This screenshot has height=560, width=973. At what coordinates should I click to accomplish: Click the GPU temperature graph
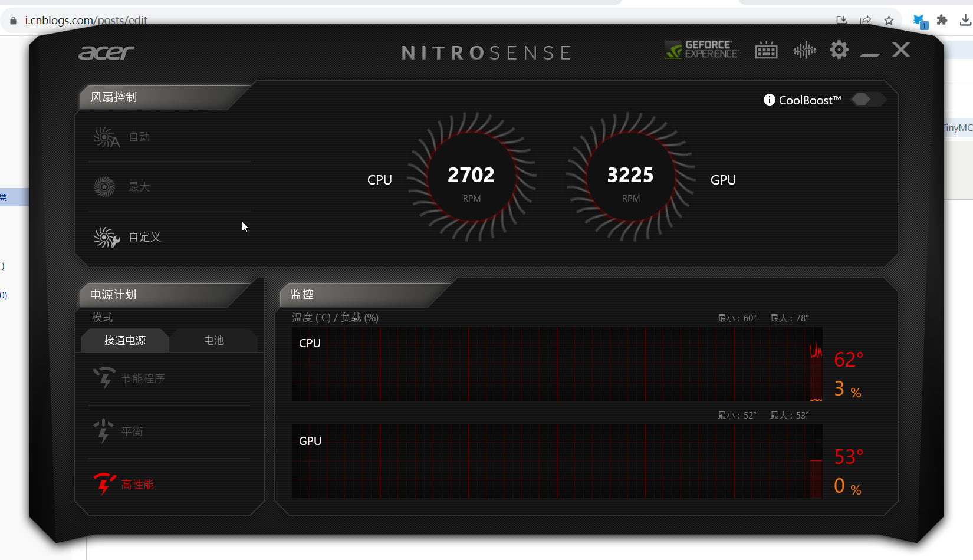557,461
